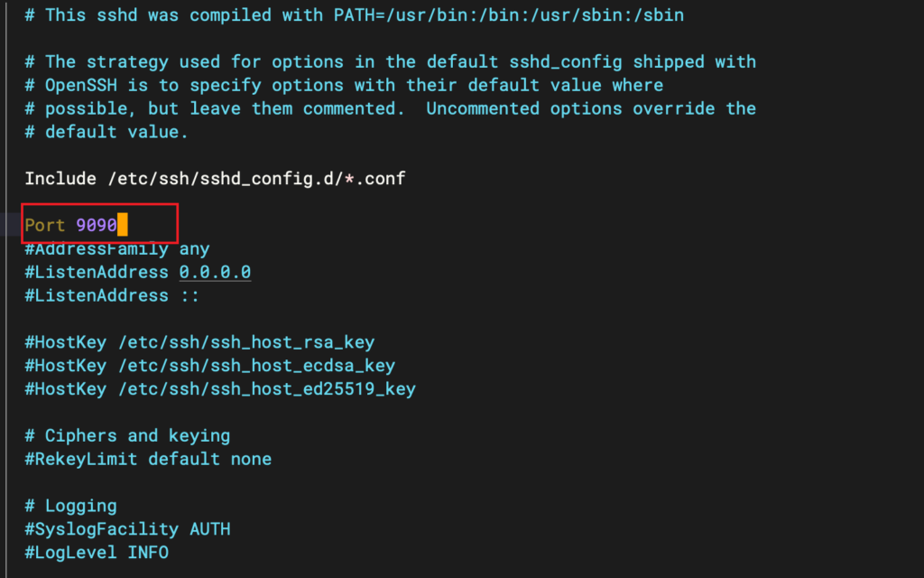This screenshot has height=578, width=924.
Task: Place cursor on #RekeyLimit default none
Action: pyautogui.click(x=148, y=459)
